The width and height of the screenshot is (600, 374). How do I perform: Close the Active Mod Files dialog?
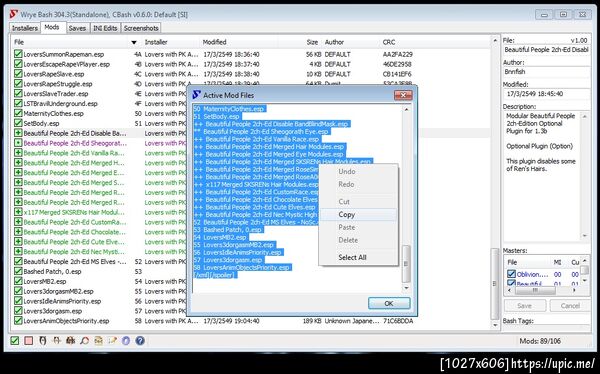(x=403, y=95)
